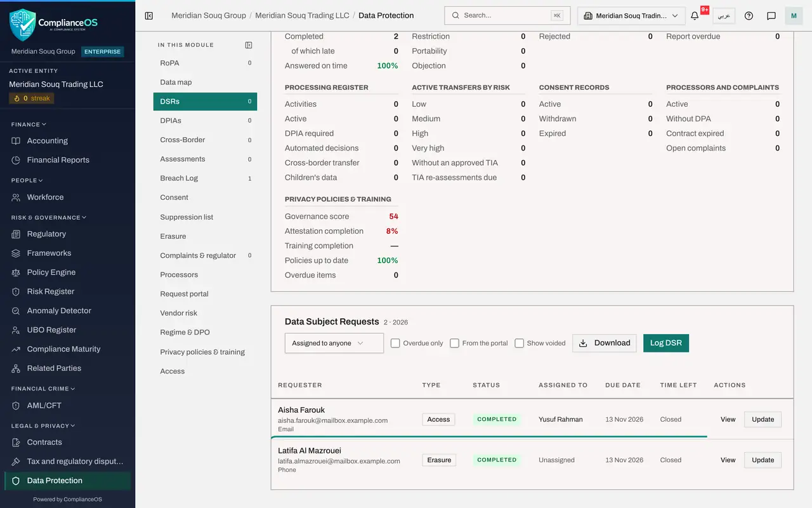Screen dimensions: 812x508
Task: Open Risk Register shield icon
Action: (16, 291)
